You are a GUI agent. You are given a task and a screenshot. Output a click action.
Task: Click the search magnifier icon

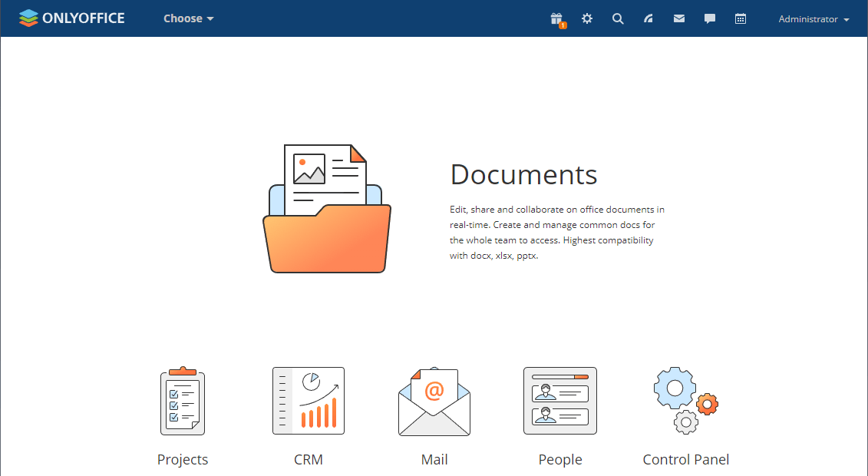[618, 18]
